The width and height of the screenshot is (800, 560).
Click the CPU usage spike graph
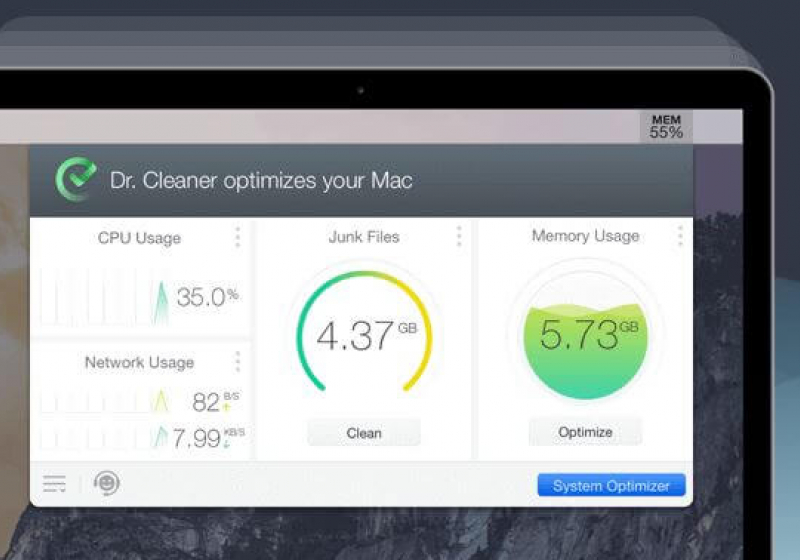160,301
